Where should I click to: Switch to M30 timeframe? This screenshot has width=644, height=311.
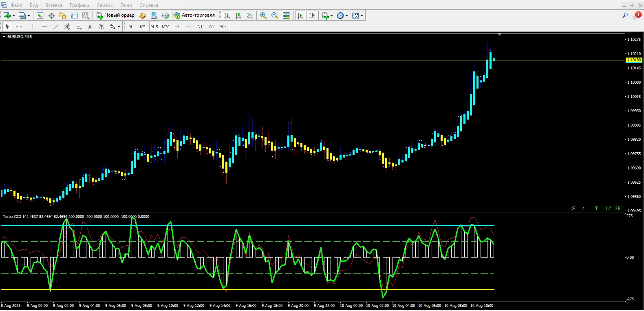click(165, 27)
